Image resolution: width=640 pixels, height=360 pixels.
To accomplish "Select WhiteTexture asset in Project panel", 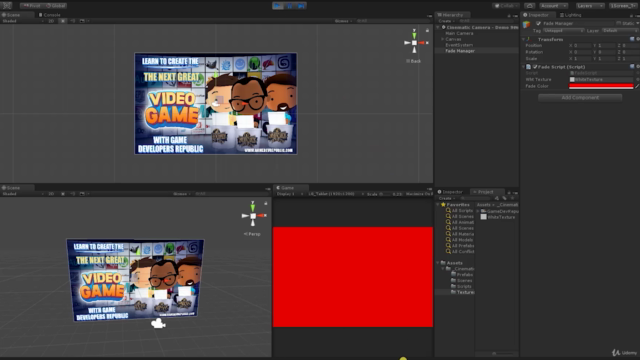I will coord(498,217).
